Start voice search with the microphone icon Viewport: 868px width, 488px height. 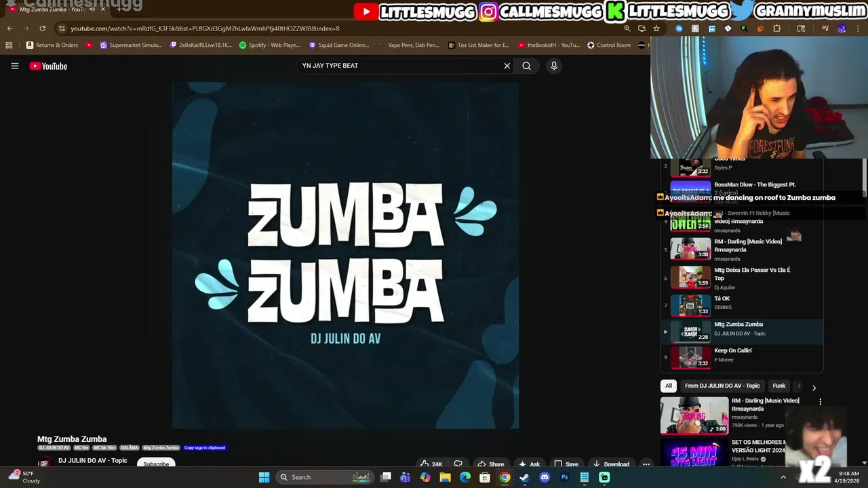pos(554,66)
